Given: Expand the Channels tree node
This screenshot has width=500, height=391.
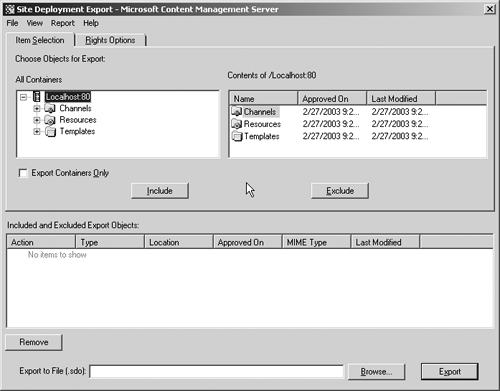Looking at the screenshot, I should (x=37, y=109).
